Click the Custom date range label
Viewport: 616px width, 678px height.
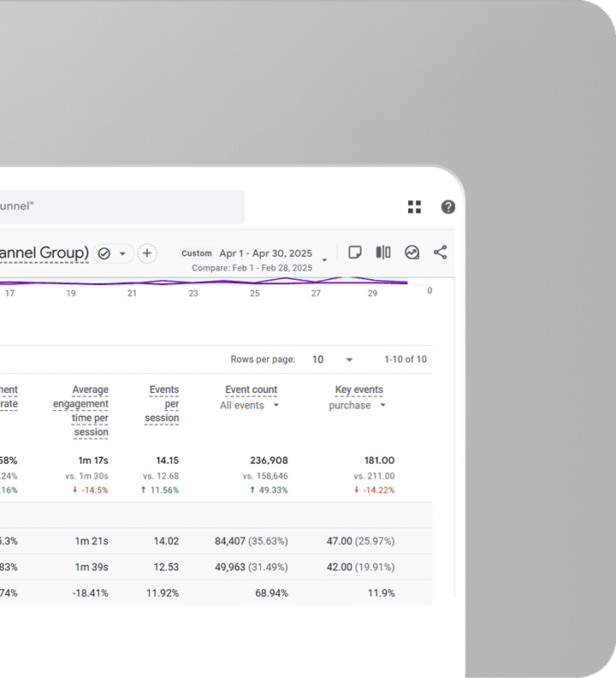pyautogui.click(x=197, y=253)
